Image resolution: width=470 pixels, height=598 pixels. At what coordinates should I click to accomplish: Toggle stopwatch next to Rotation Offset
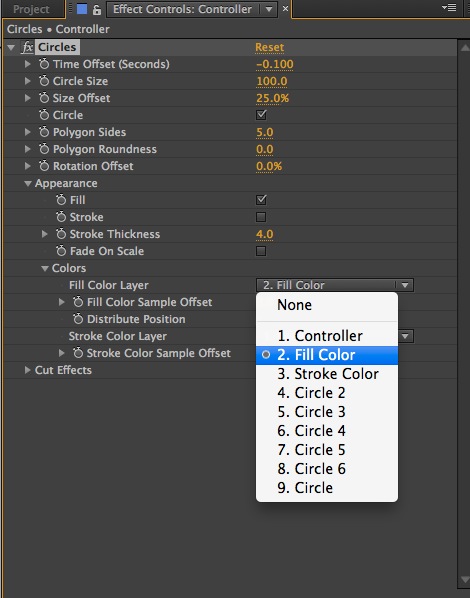pos(44,166)
